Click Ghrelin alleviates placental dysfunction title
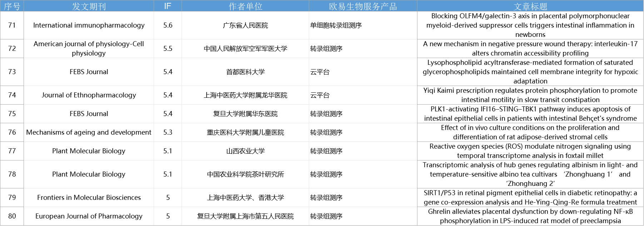 (x=530, y=216)
